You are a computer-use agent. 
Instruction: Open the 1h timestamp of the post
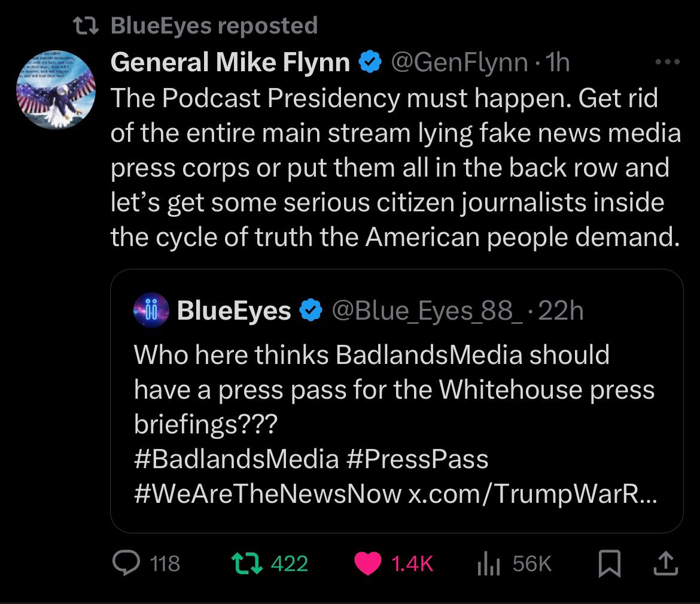click(x=558, y=62)
